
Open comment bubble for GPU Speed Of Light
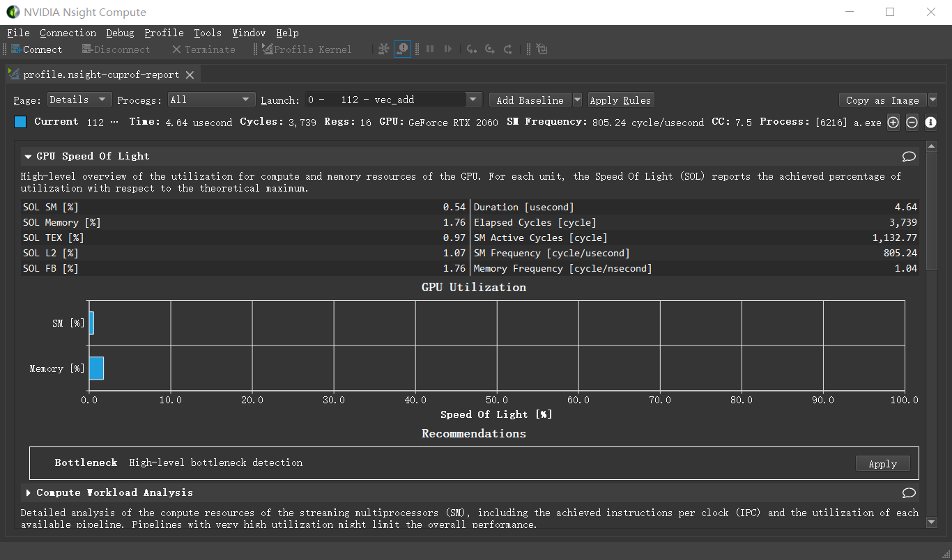(x=909, y=157)
